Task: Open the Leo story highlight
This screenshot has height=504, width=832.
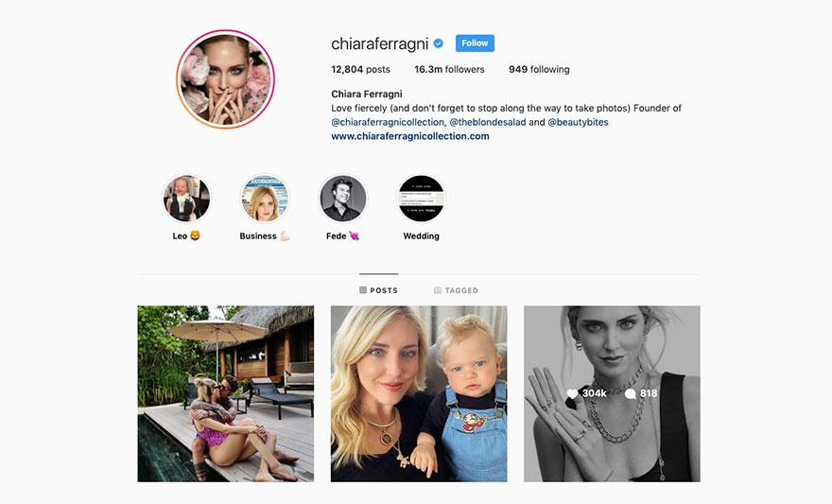Action: point(186,199)
